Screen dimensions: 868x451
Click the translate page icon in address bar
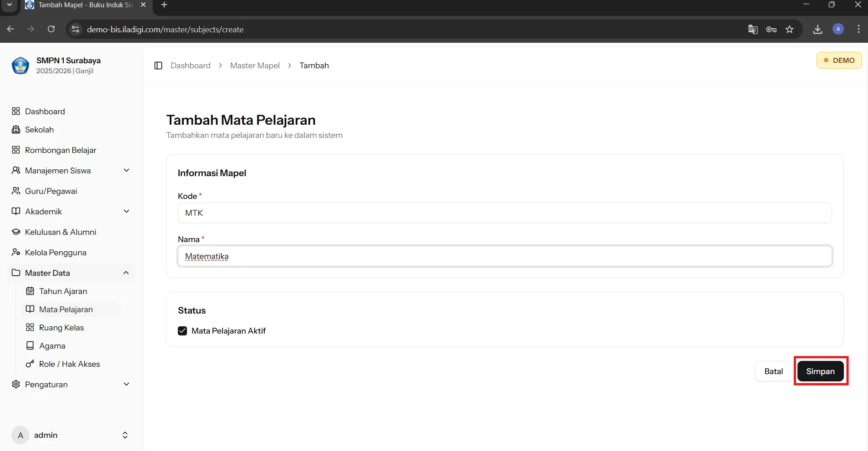[753, 30]
